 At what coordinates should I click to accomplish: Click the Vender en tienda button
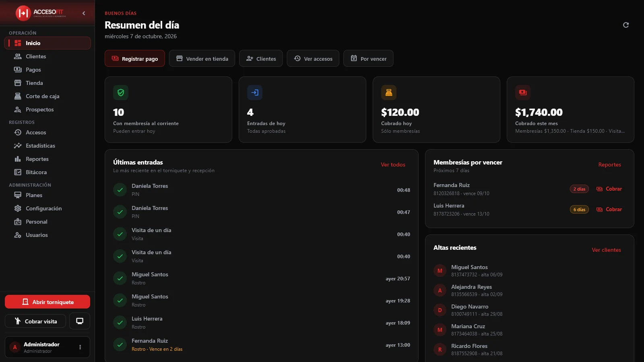(x=202, y=58)
